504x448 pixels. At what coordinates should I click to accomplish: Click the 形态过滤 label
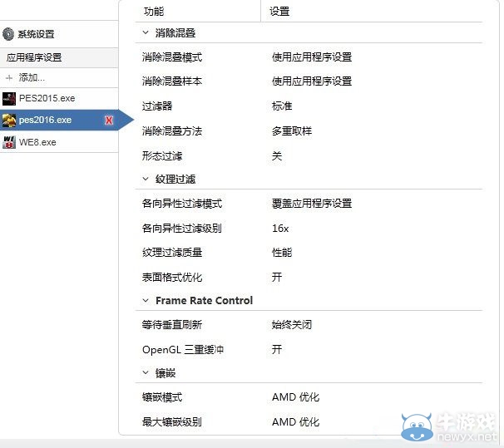click(162, 156)
